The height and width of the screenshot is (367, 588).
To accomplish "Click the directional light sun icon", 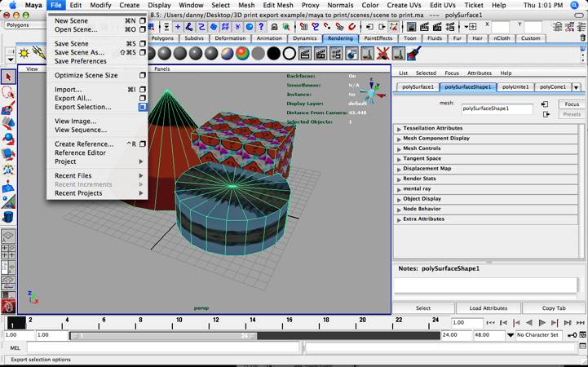I will 25,53.
